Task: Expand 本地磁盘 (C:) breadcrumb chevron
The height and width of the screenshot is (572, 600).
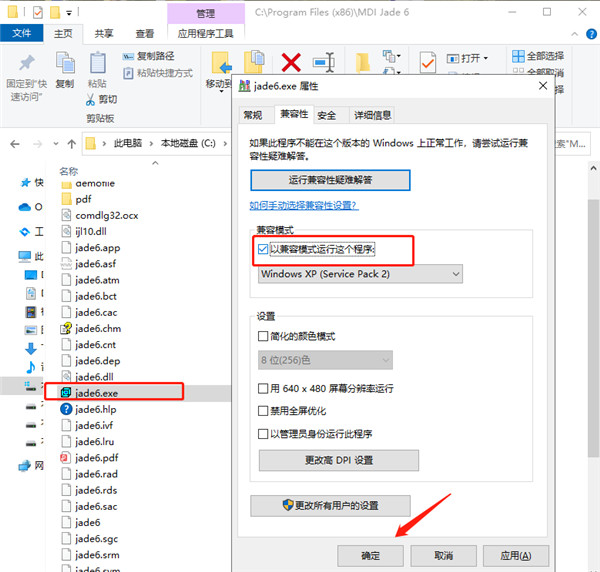Action: point(225,144)
